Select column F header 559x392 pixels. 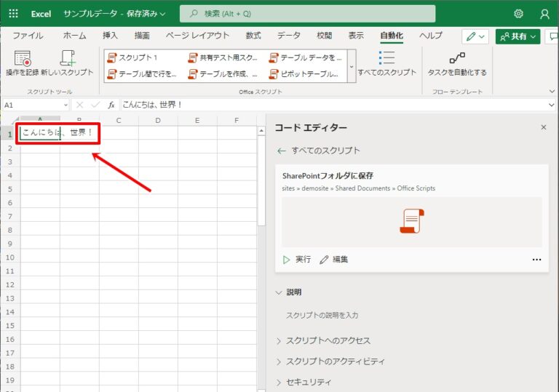237,121
